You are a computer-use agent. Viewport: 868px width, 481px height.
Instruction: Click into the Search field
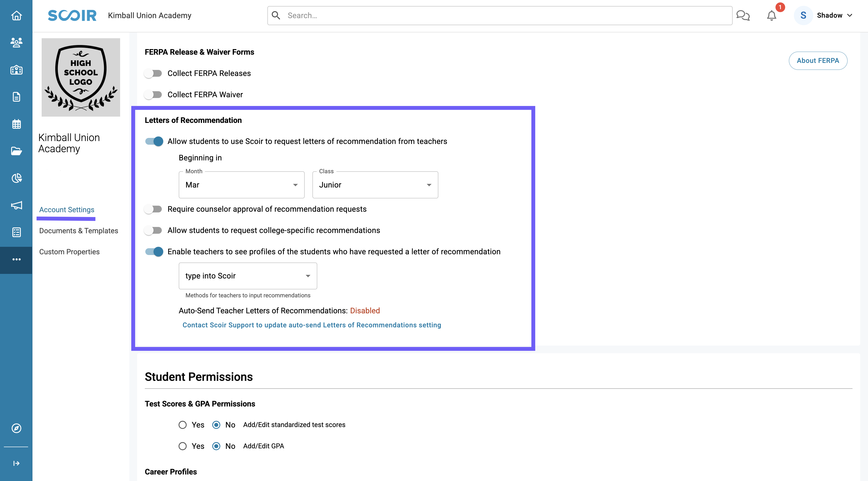[x=500, y=15]
